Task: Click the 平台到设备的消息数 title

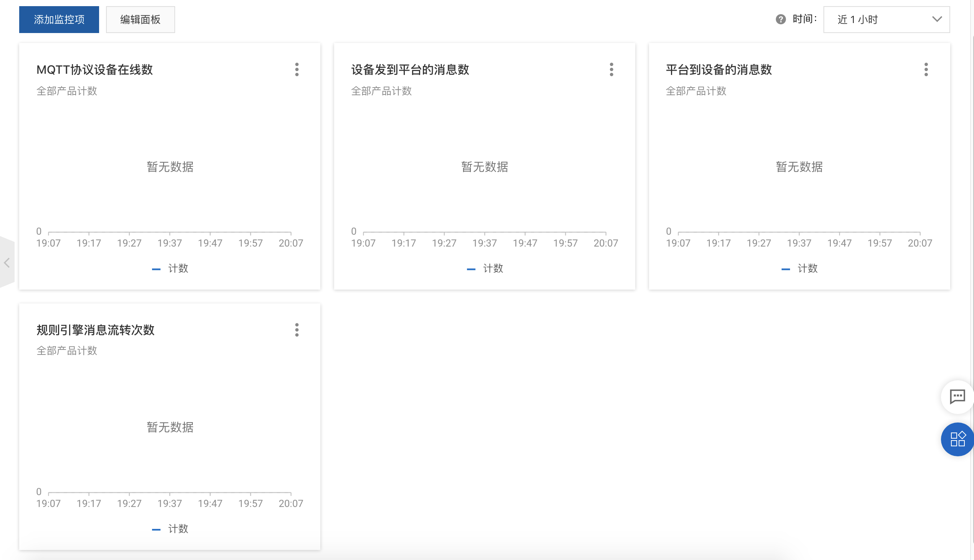Action: point(719,70)
